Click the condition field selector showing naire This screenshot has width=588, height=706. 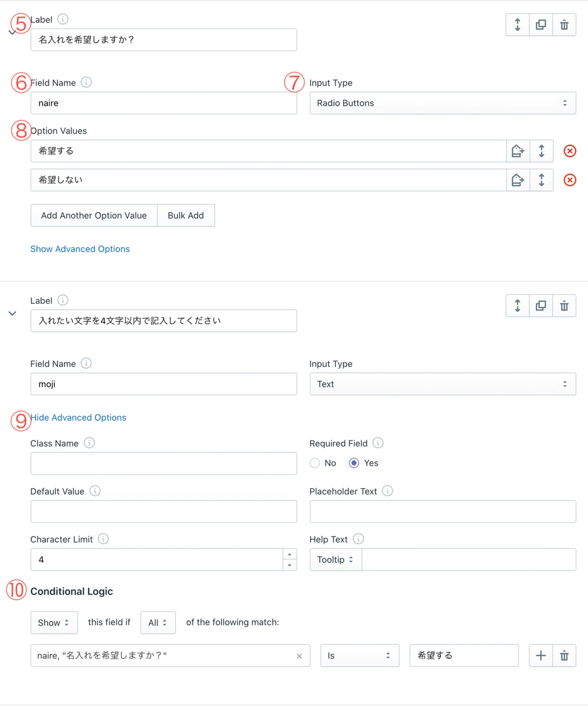point(170,656)
